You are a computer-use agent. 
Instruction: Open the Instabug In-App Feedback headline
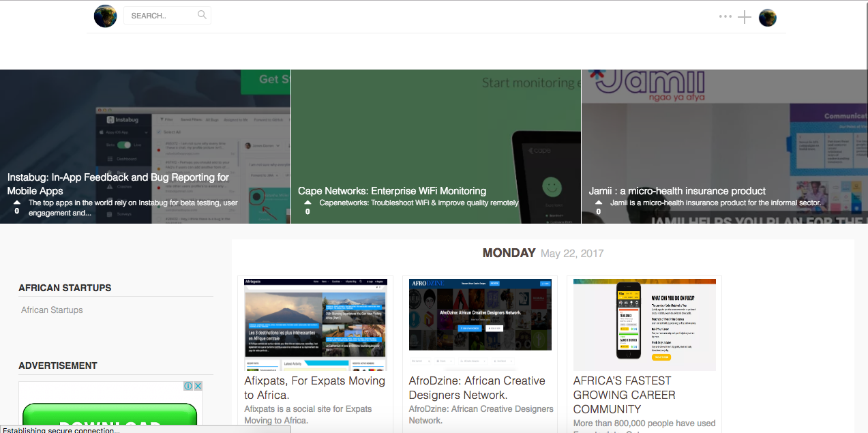pos(118,184)
